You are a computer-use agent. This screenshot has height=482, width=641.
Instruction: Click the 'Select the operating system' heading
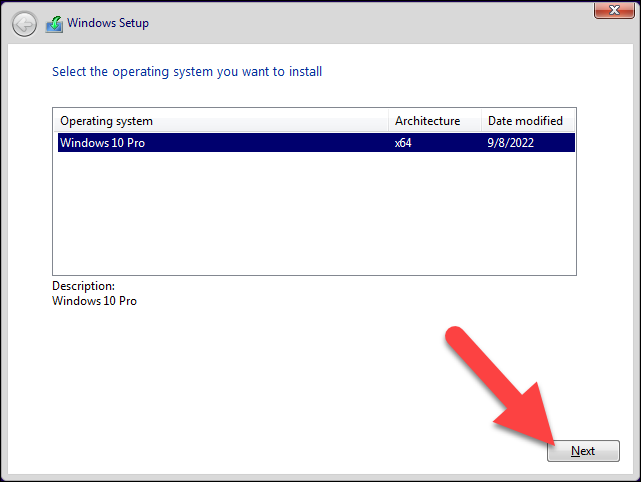pyautogui.click(x=187, y=72)
